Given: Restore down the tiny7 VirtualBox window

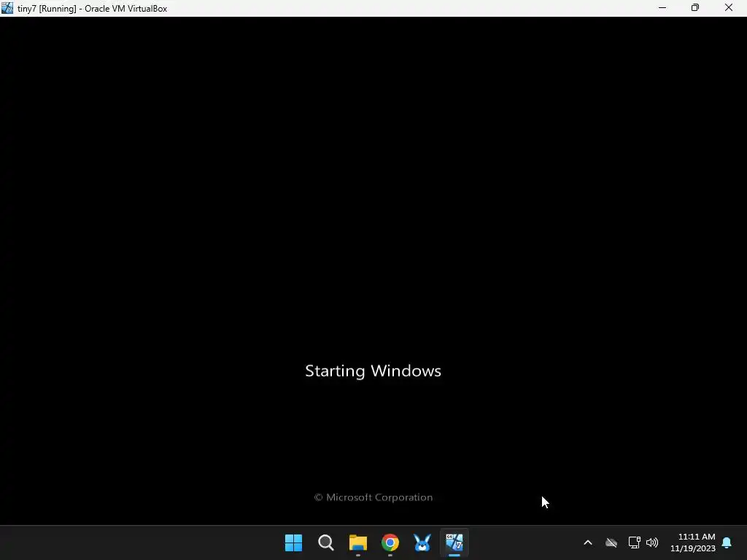Looking at the screenshot, I should point(695,8).
